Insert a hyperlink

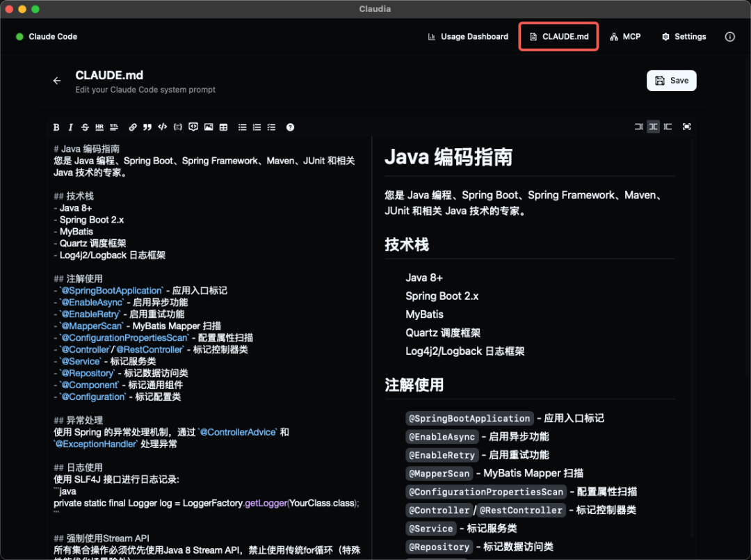click(x=133, y=127)
